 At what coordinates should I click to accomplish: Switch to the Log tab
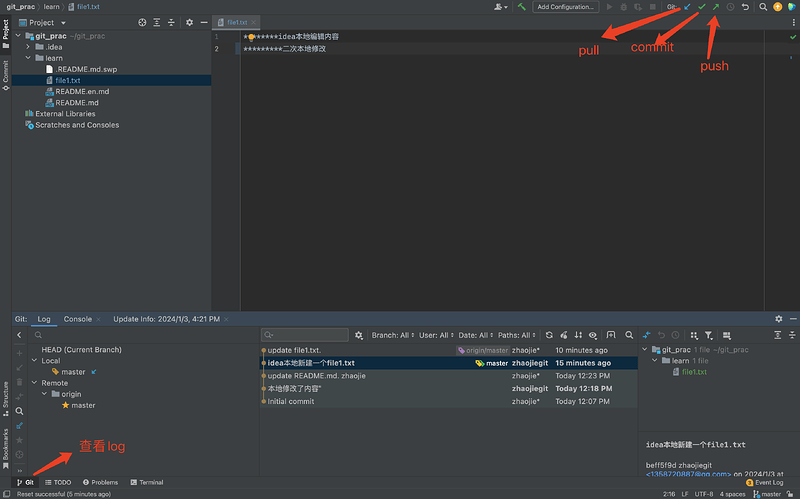click(x=44, y=319)
